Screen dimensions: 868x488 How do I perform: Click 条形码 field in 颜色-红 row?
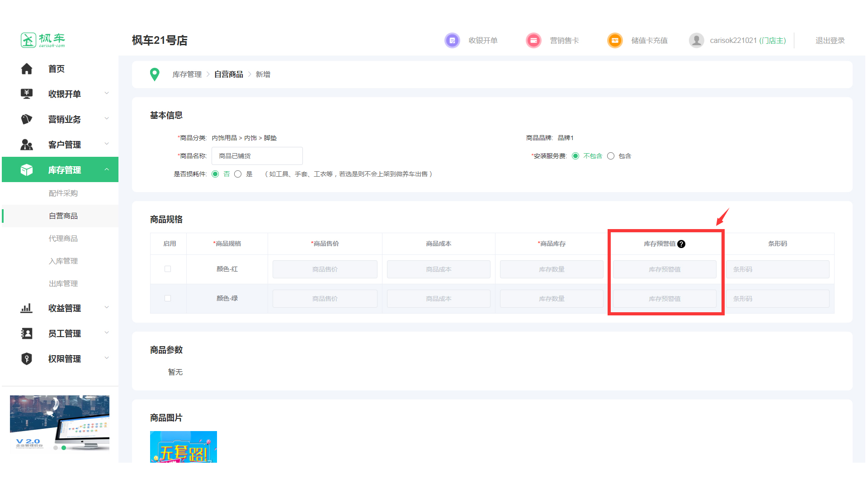click(x=778, y=269)
